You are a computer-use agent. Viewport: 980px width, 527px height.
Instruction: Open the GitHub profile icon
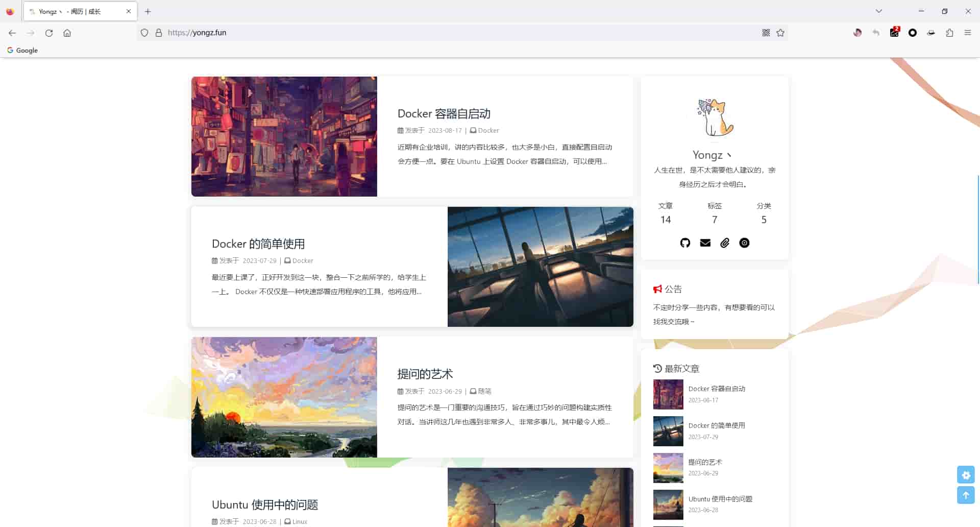[x=685, y=243]
